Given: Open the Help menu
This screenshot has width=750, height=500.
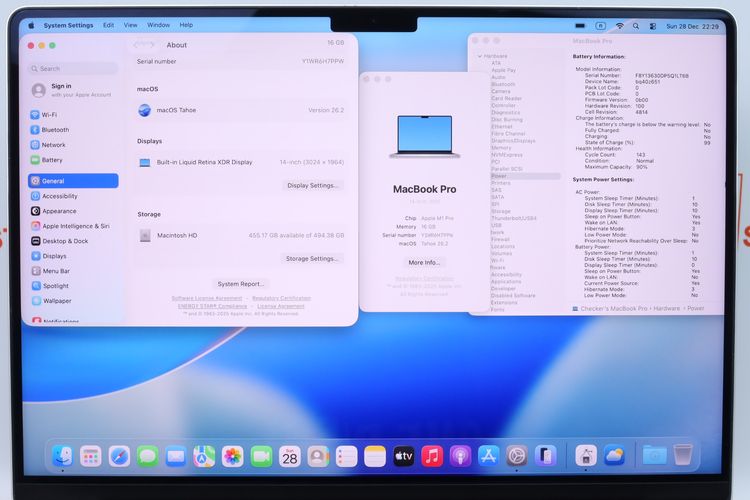Looking at the screenshot, I should click(x=186, y=25).
